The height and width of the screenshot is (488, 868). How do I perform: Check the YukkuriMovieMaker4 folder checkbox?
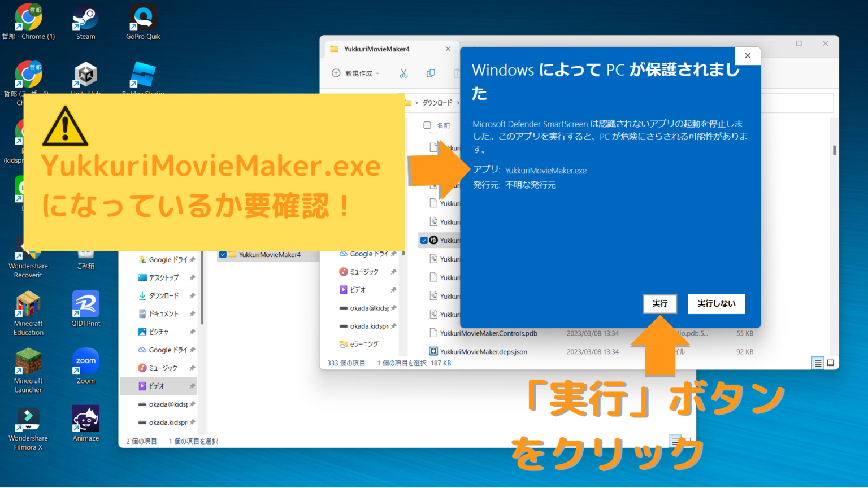point(223,254)
